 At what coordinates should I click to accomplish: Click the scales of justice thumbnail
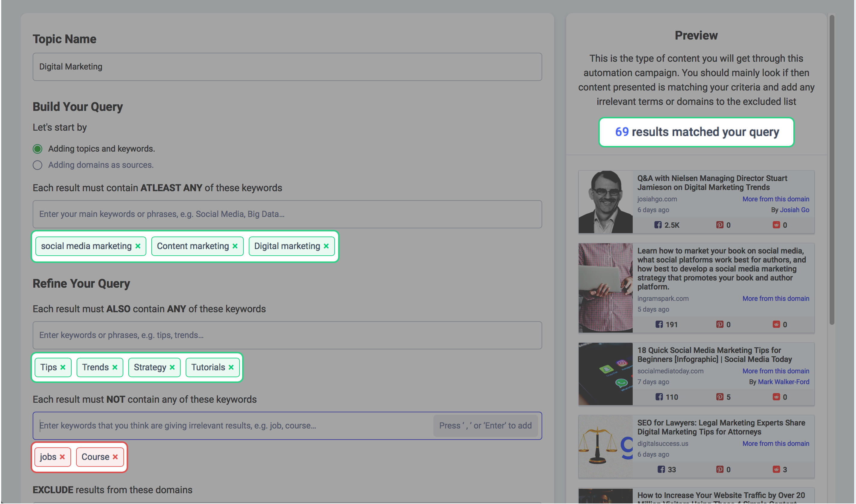click(606, 446)
